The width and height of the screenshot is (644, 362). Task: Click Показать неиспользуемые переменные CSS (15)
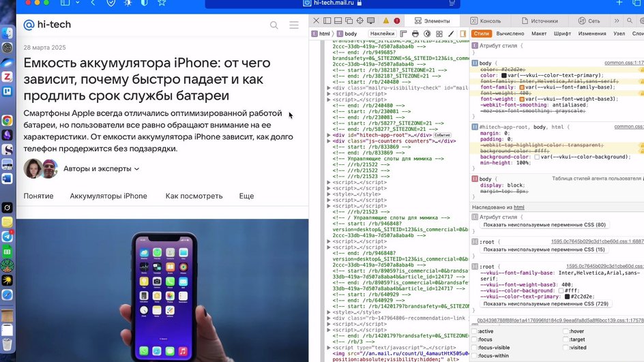pos(544,250)
